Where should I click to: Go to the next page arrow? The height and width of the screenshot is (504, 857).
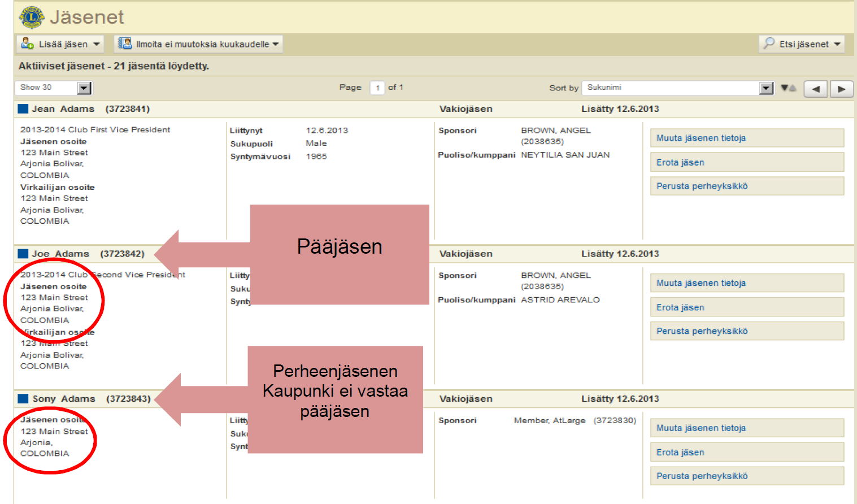842,89
